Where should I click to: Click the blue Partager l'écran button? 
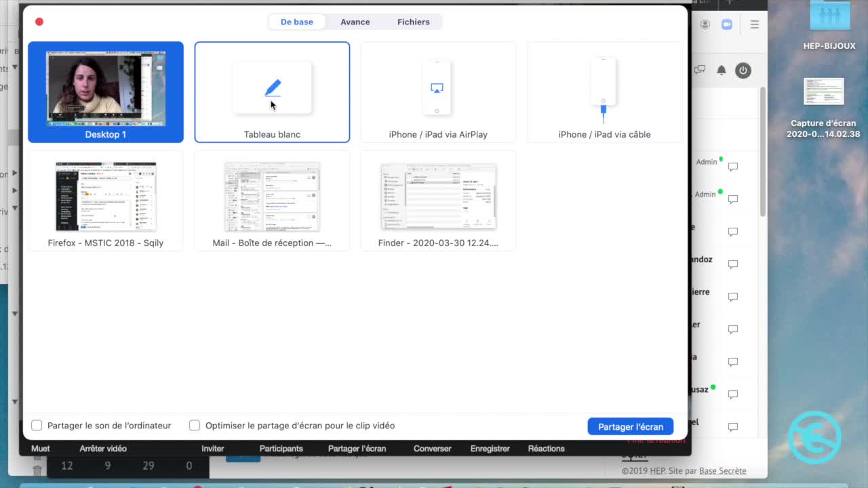click(630, 426)
